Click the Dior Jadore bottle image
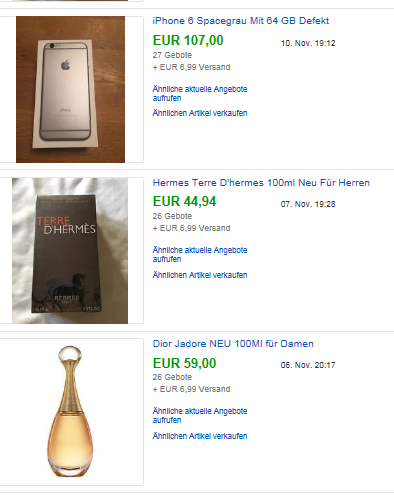This screenshot has width=394, height=495. (70, 412)
